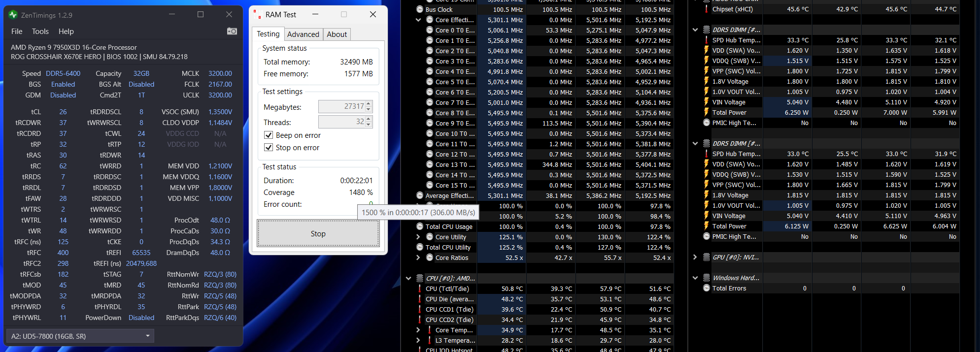
Task: Click the ZenTimings app logo icon
Action: [13, 15]
